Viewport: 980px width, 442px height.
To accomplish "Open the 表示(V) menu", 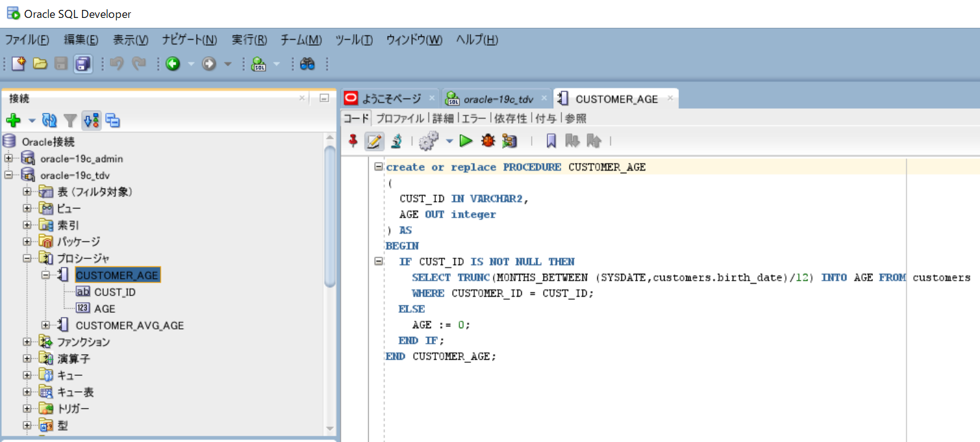I will (130, 40).
